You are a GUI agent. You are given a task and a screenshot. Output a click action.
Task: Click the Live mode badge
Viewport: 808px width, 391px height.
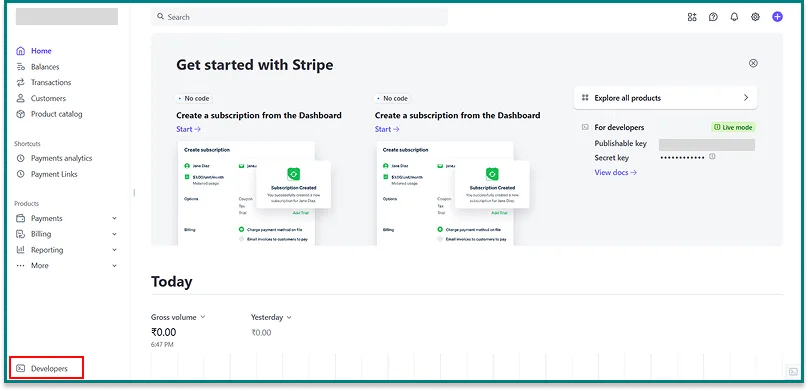(x=733, y=127)
